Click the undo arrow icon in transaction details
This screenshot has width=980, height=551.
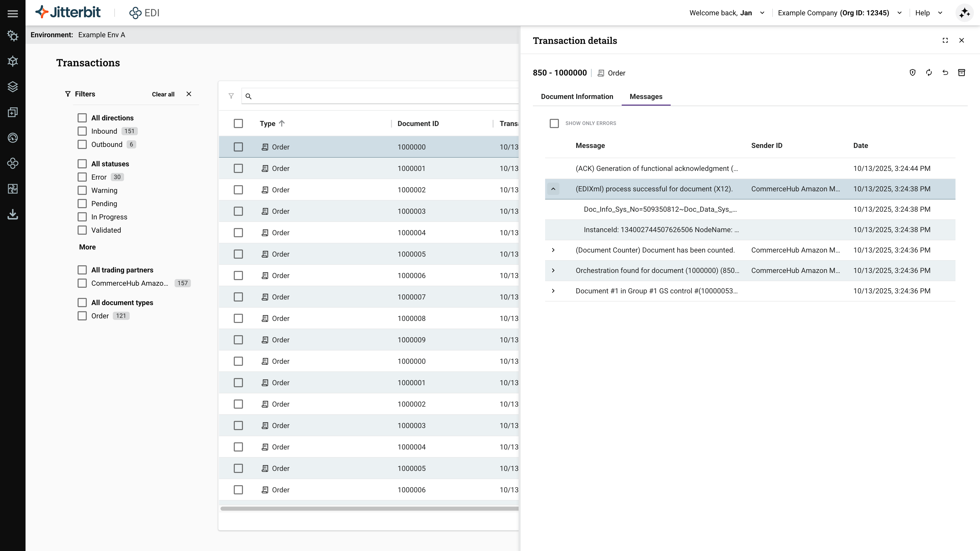pos(945,73)
